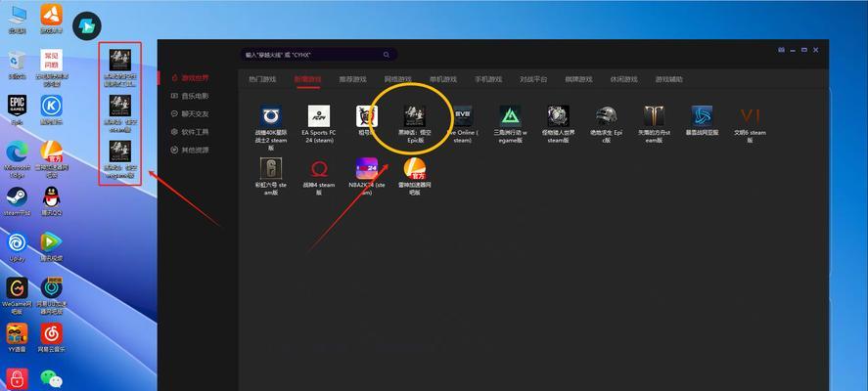Switch to the Single-player Games tab
This screenshot has height=391, width=868.
point(443,79)
